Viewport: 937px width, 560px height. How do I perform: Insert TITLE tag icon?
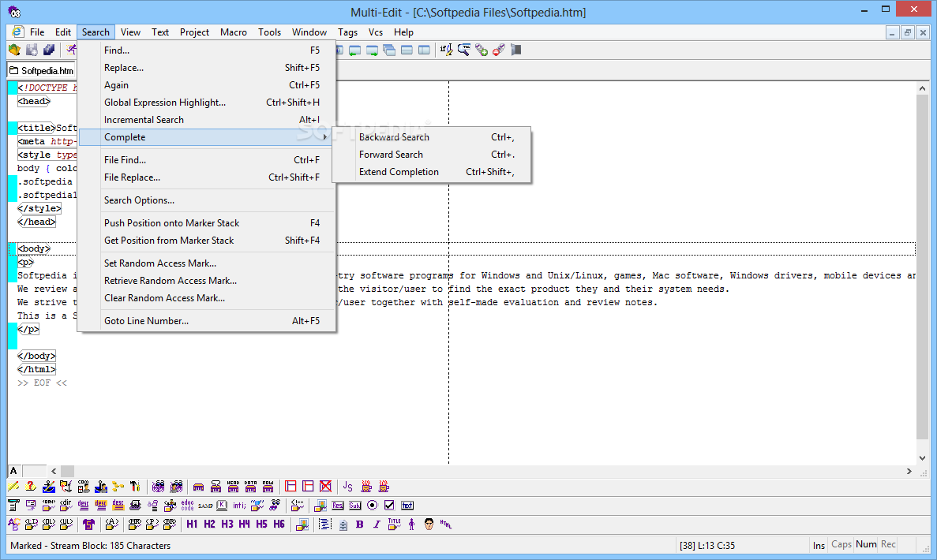click(395, 524)
